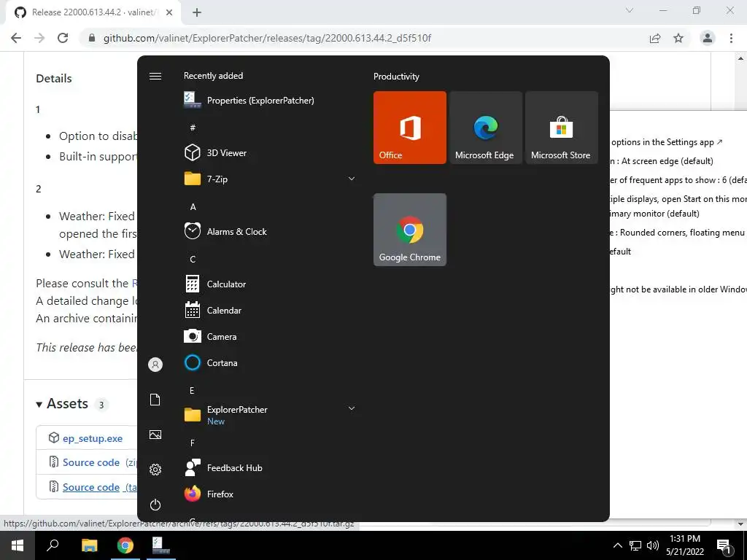Open Properties (ExplorerPatcher) from Recently added
Screen dimensions: 747x560
point(249,101)
